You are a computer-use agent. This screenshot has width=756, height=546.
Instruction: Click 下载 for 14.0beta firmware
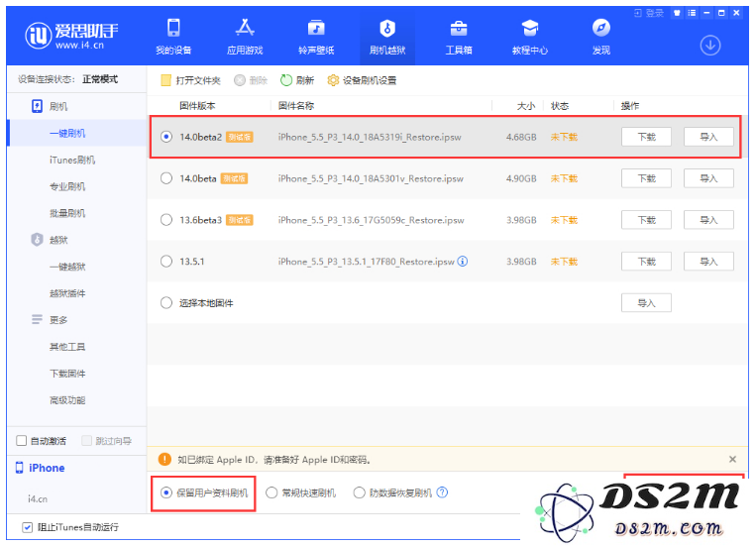click(x=646, y=178)
